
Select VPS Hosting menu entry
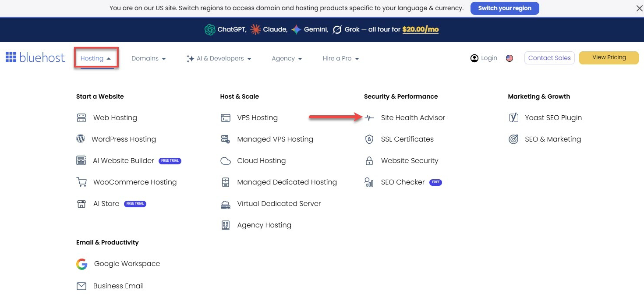[x=258, y=118]
